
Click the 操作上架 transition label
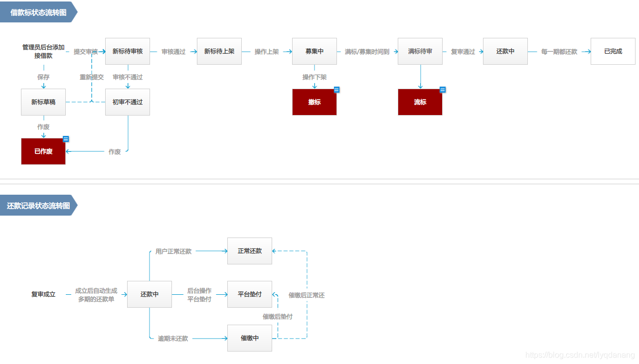(x=267, y=52)
